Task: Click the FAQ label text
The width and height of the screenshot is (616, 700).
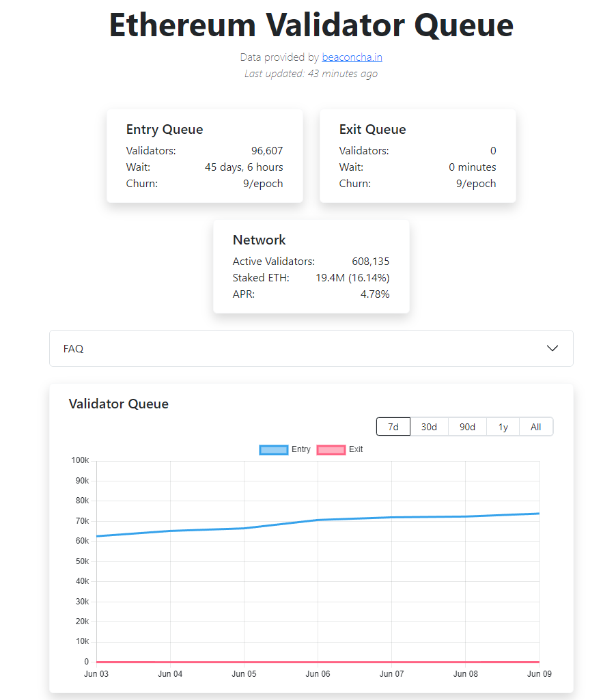Action: point(73,349)
